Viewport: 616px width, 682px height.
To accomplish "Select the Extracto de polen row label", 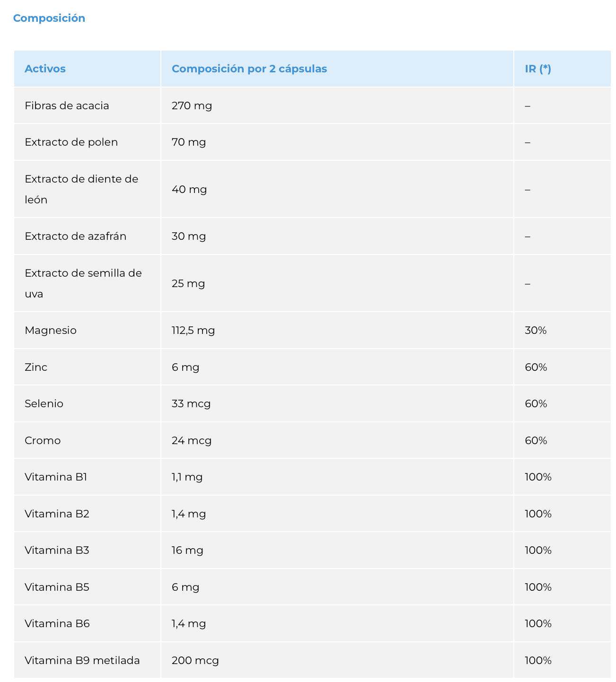I will 71,142.
